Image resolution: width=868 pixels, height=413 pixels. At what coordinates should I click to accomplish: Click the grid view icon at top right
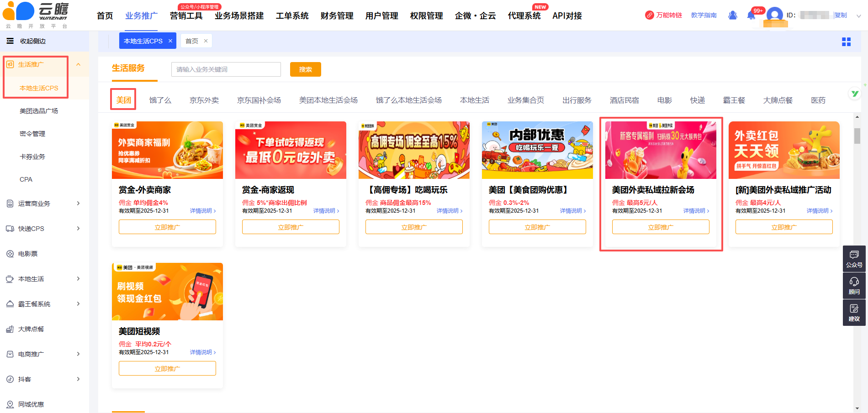846,42
